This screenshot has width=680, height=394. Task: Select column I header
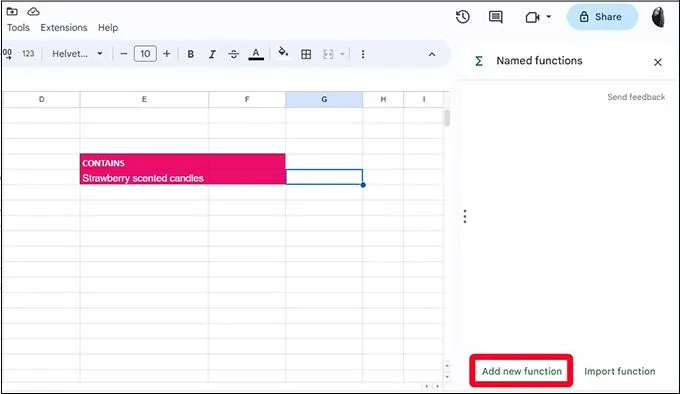[x=424, y=99]
